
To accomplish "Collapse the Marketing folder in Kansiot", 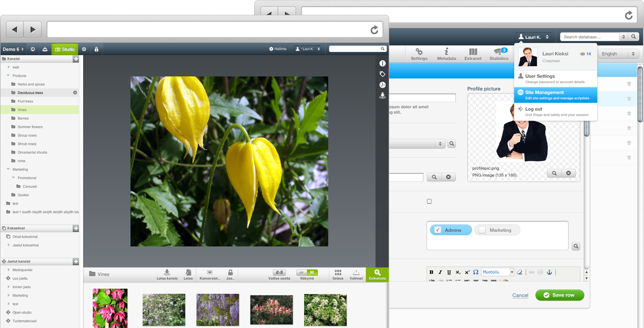I will click(8, 169).
